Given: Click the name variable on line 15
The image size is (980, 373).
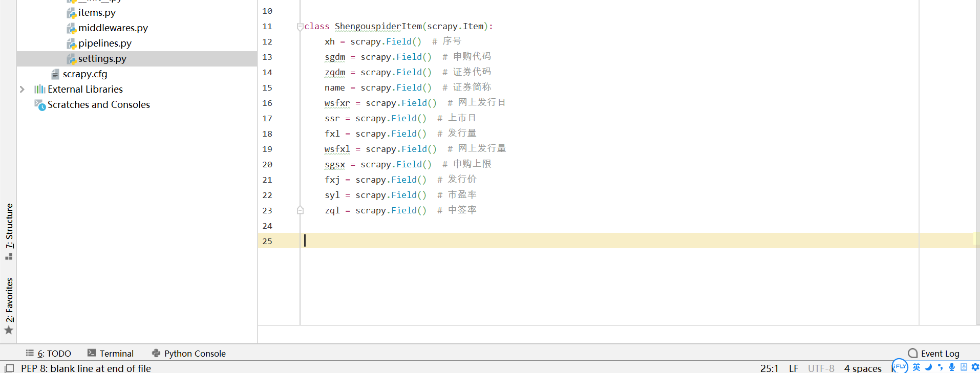Looking at the screenshot, I should pyautogui.click(x=335, y=87).
